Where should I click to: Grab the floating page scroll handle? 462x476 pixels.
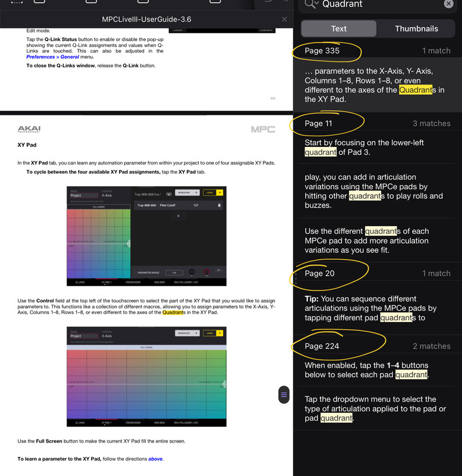[x=284, y=394]
